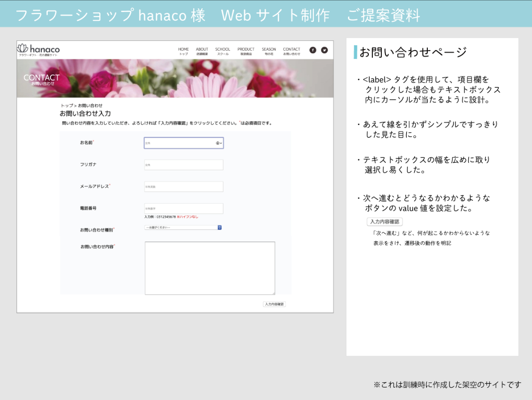Image resolution: width=532 pixels, height=400 pixels.
Task: Open the SCHOOL menu item
Action: click(223, 51)
